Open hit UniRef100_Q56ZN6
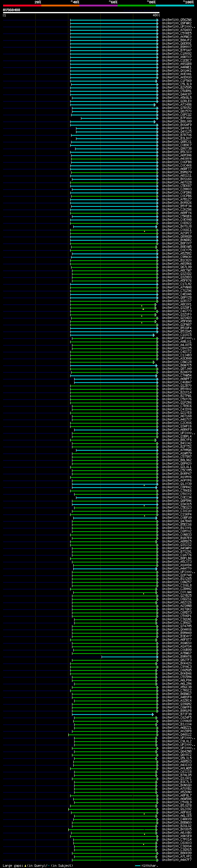 pos(176,20)
